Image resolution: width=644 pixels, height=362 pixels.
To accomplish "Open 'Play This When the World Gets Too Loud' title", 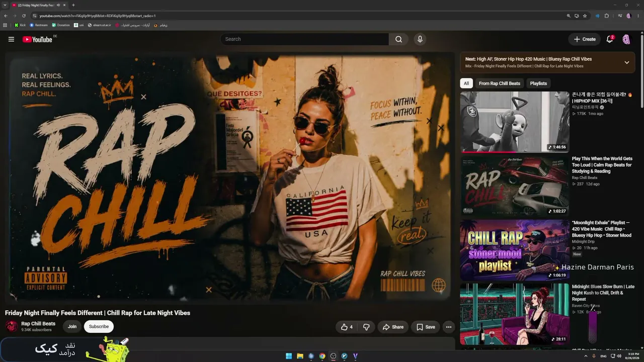I will click(602, 165).
